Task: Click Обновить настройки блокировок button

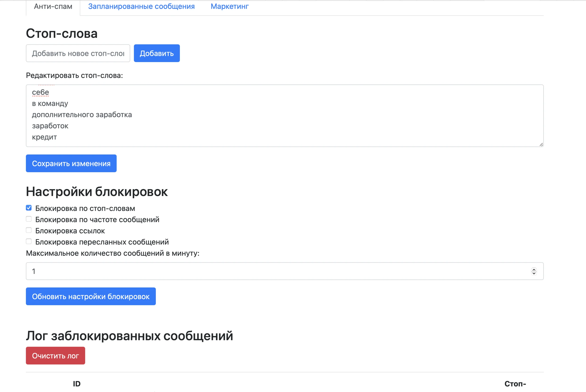Action: click(91, 296)
